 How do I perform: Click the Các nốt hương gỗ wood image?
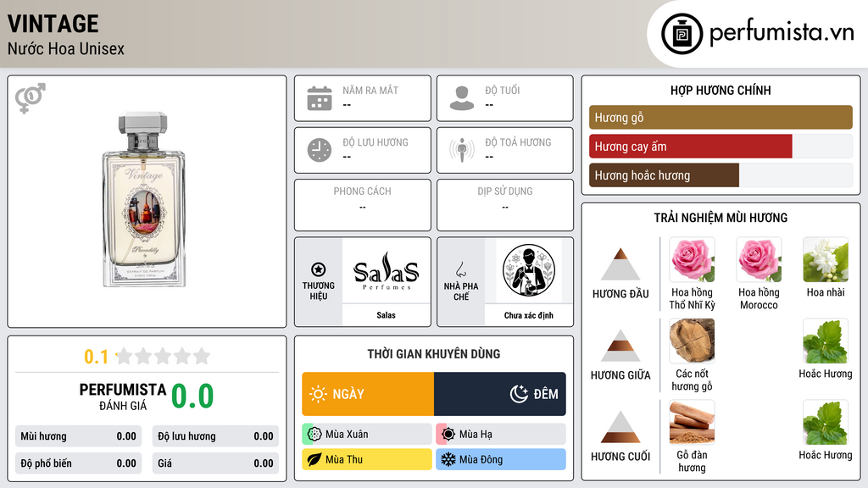coord(692,341)
